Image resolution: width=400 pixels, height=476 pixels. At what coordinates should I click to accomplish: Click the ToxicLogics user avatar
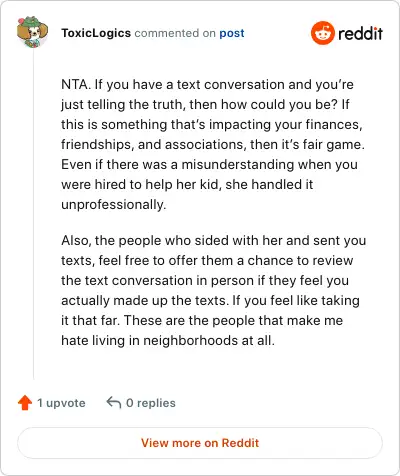pyautogui.click(x=32, y=32)
